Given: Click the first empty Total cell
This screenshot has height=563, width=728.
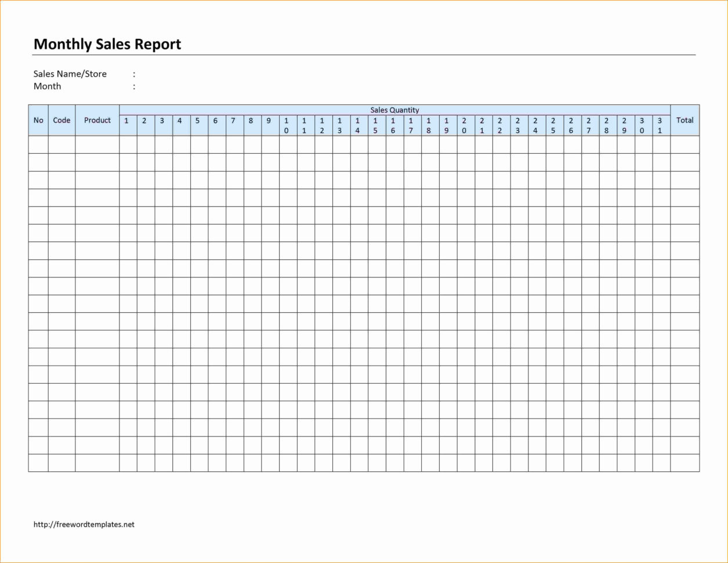Looking at the screenshot, I should (x=684, y=145).
